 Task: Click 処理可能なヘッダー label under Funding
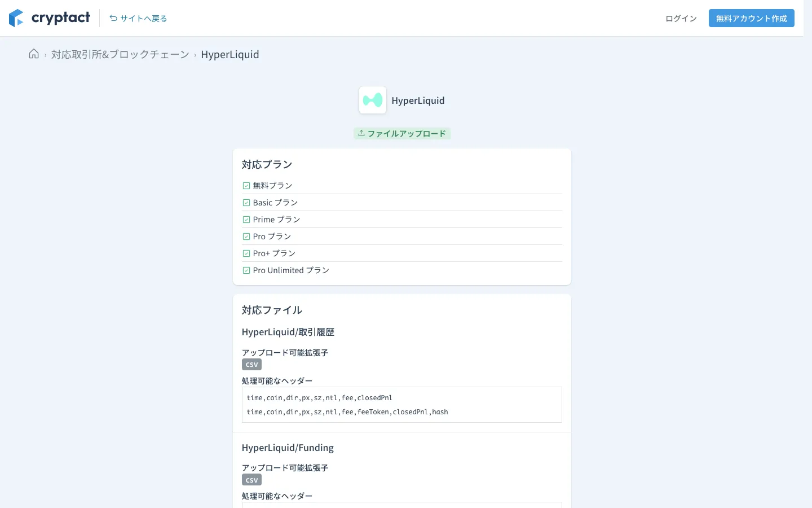tap(277, 496)
